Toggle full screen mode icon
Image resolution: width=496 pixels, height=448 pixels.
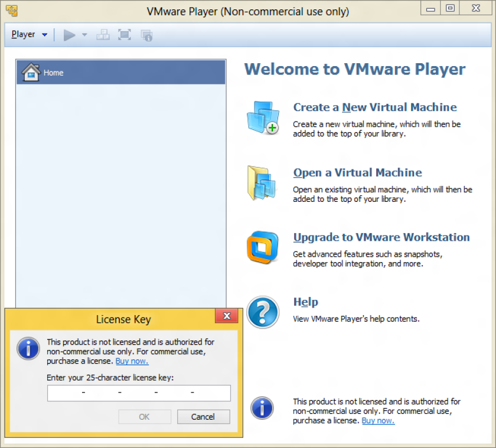coord(125,35)
